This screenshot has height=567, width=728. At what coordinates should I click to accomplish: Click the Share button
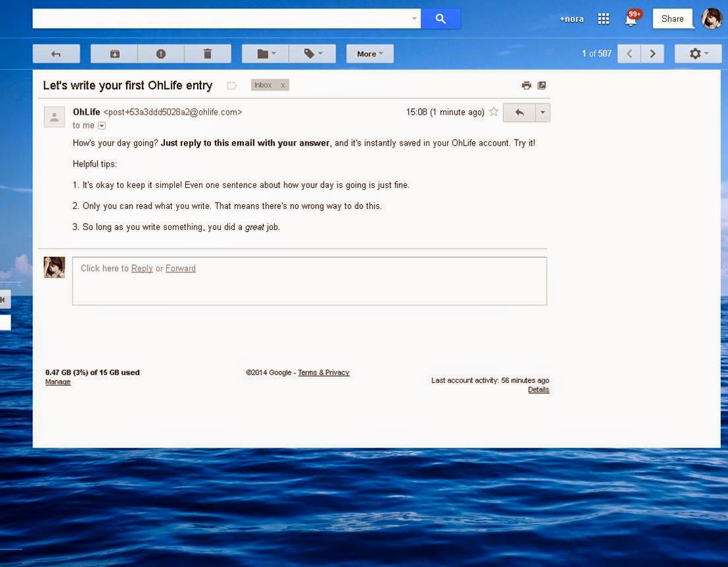pos(673,18)
